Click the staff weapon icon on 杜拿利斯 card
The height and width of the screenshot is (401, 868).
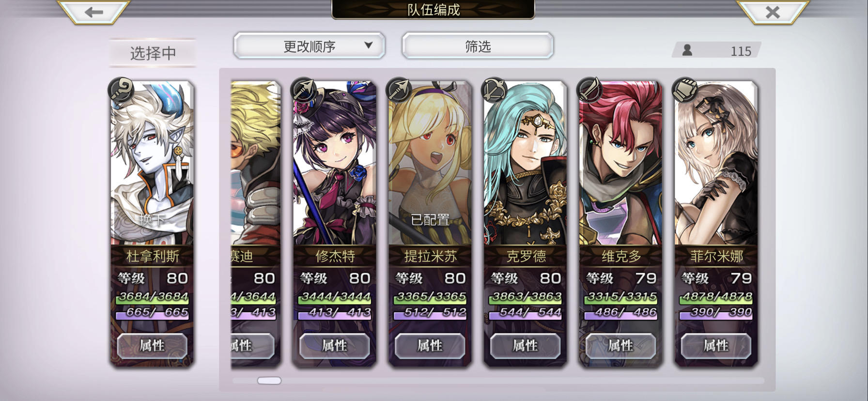[121, 90]
